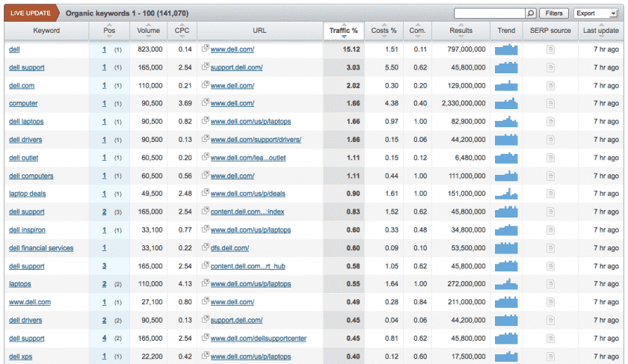Sort table by Com. column

[417, 31]
